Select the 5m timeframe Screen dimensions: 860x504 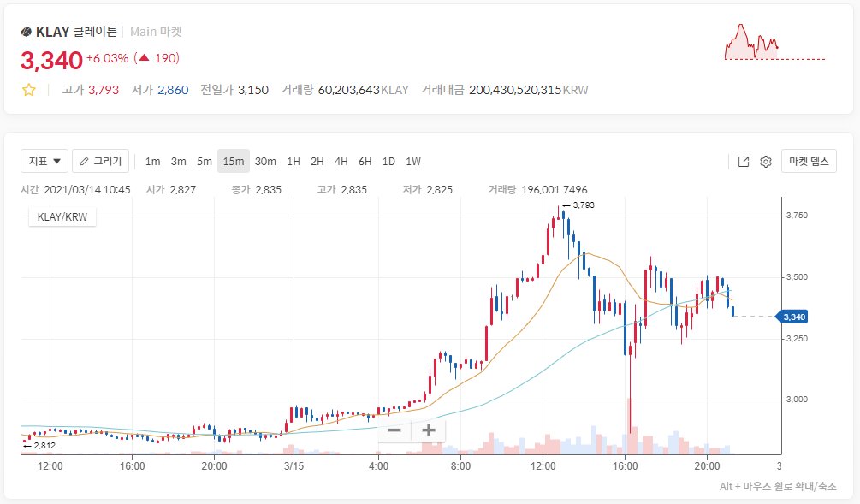click(x=204, y=161)
